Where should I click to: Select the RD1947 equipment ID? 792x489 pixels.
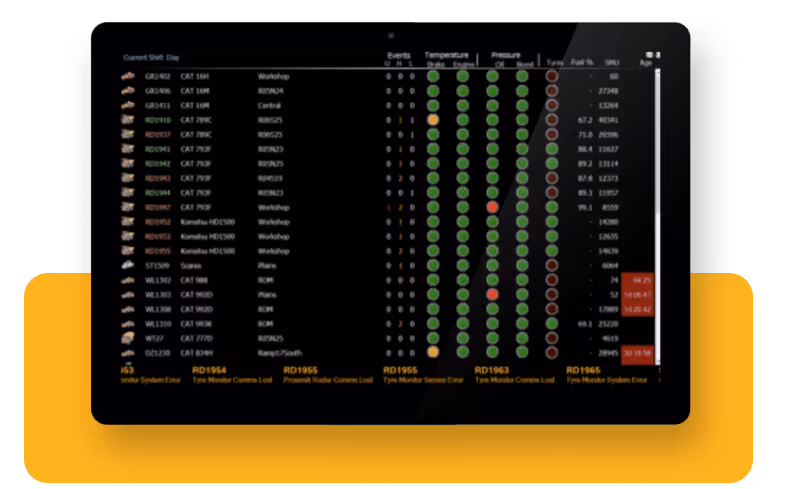[158, 208]
